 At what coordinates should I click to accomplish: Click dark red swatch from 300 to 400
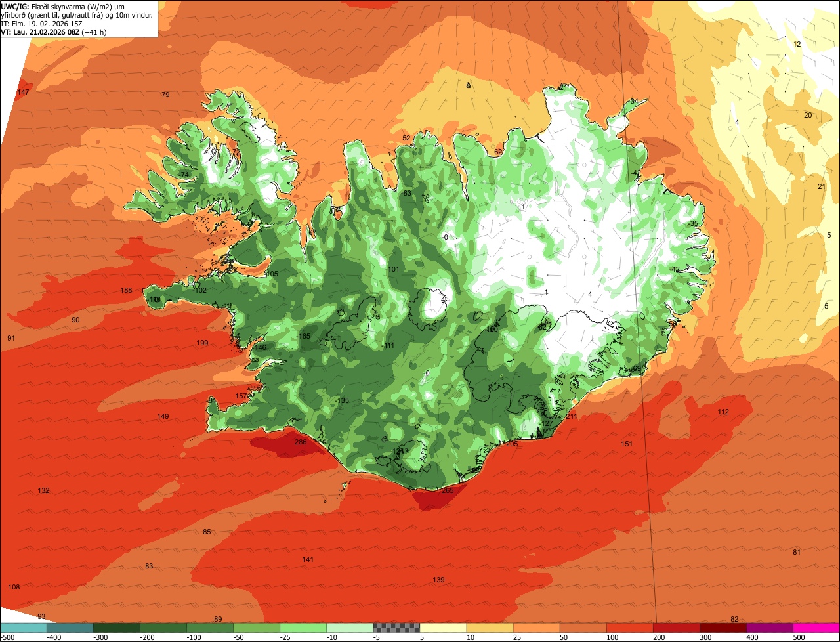723,628
